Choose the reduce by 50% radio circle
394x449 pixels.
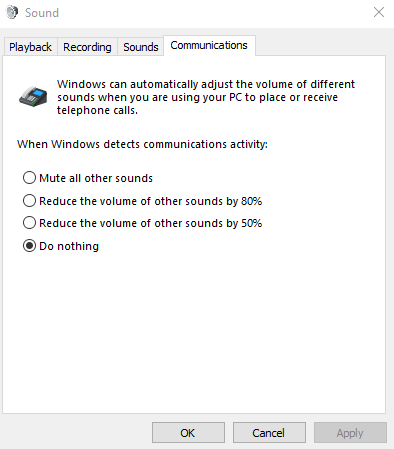pyautogui.click(x=29, y=223)
